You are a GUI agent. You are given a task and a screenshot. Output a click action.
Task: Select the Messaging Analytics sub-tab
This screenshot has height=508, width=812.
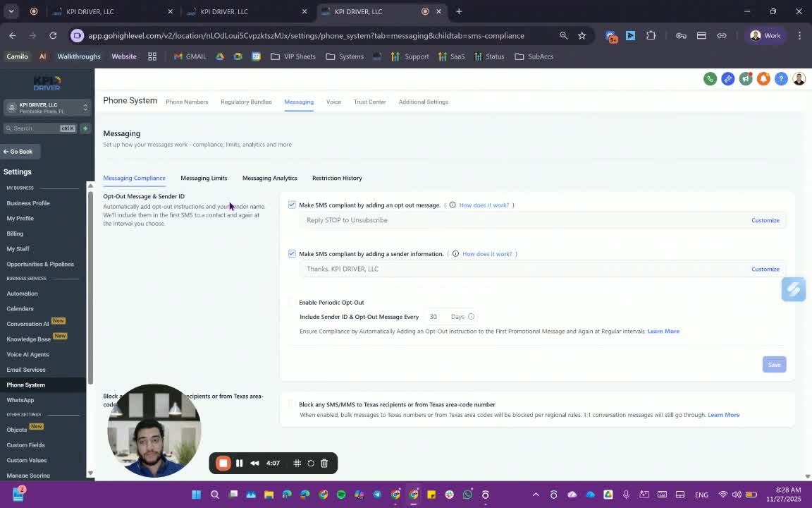tap(270, 178)
